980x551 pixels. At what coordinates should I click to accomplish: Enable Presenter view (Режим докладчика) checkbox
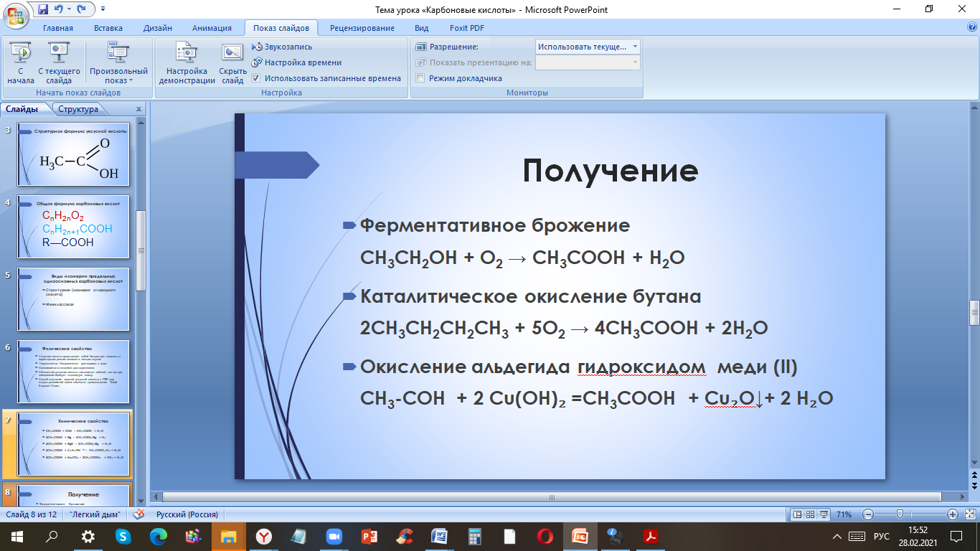(421, 78)
